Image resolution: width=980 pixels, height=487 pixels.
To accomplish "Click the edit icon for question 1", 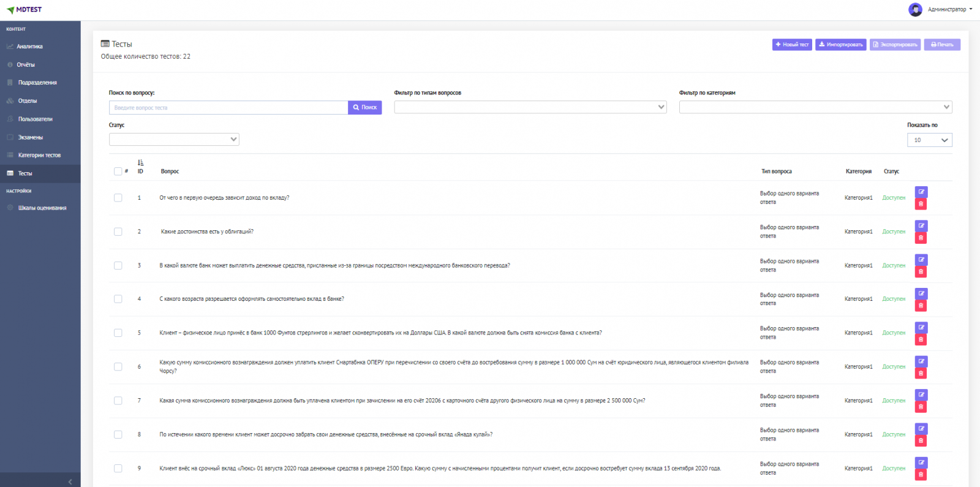I will (x=921, y=192).
